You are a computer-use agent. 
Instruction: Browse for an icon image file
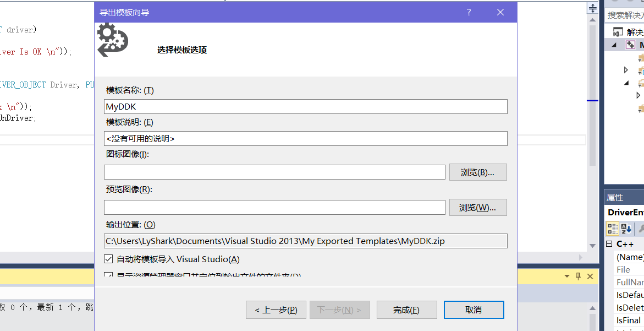477,172
